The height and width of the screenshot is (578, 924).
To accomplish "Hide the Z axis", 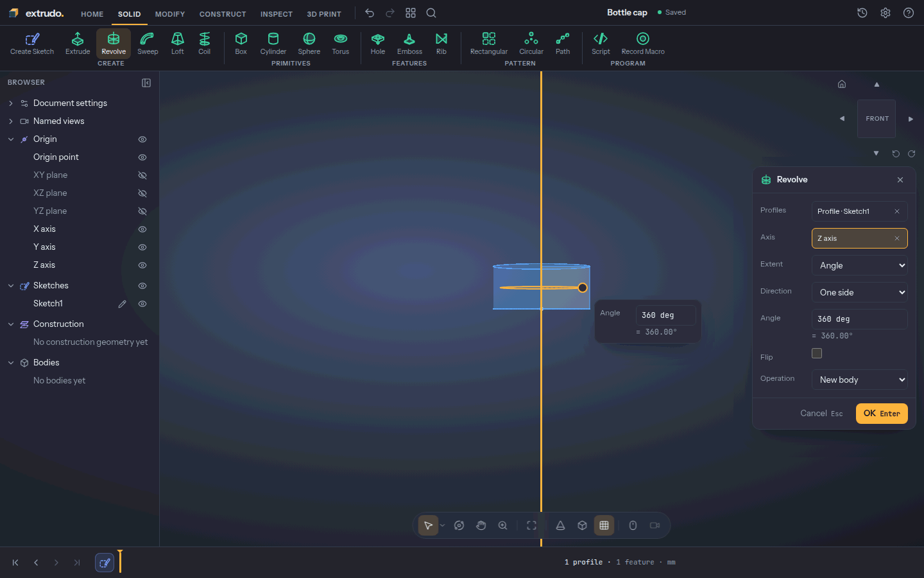I will (x=142, y=265).
